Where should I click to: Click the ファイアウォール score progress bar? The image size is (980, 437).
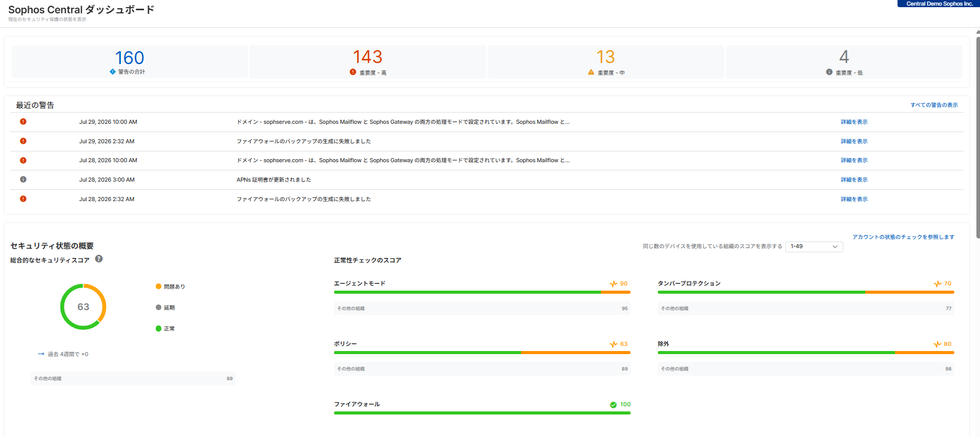point(482,413)
